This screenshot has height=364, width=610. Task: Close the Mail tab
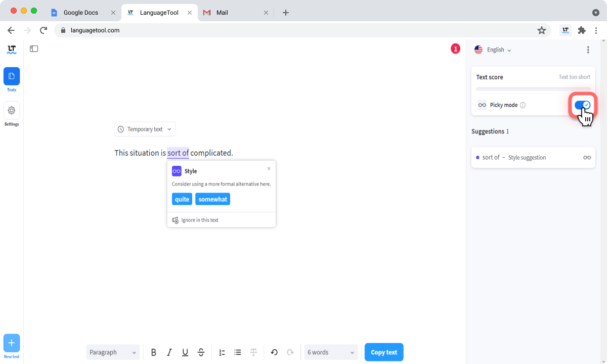point(265,13)
